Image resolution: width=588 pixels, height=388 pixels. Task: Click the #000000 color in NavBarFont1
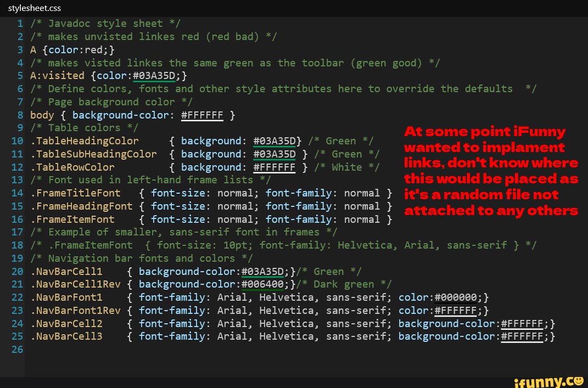click(456, 297)
